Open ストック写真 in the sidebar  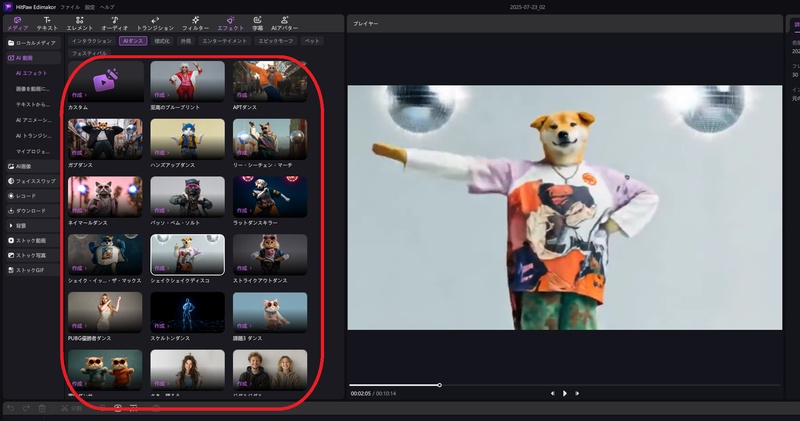[x=33, y=255]
